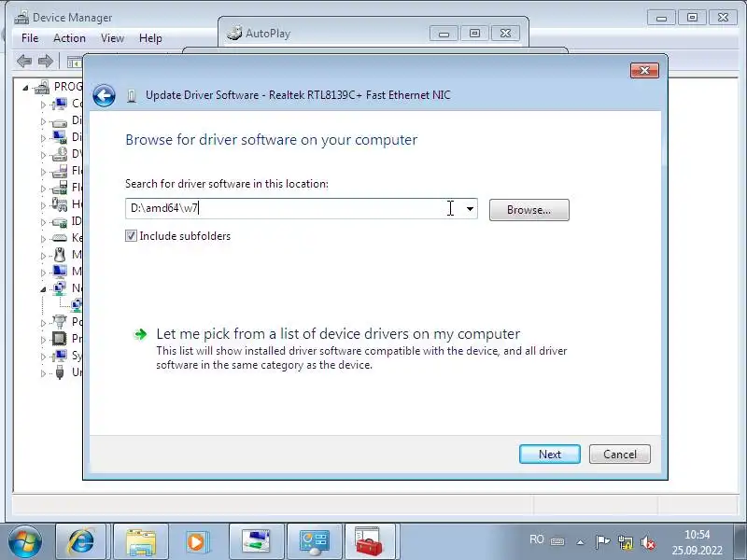Open Action Center flag in the tray
The width and height of the screenshot is (747, 560).
[602, 542]
